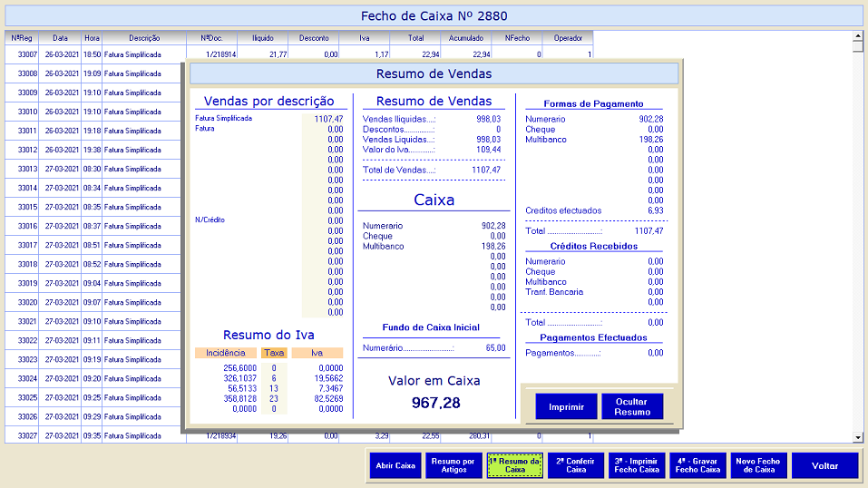The width and height of the screenshot is (868, 488).
Task: Hide the summary with Ocultar Resumo
Action: [631, 406]
